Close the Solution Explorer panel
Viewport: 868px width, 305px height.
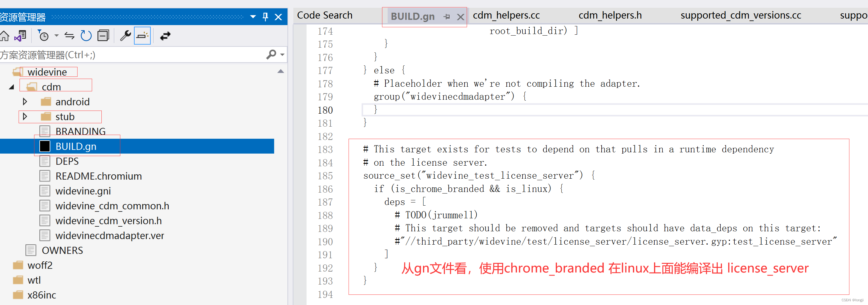(278, 17)
